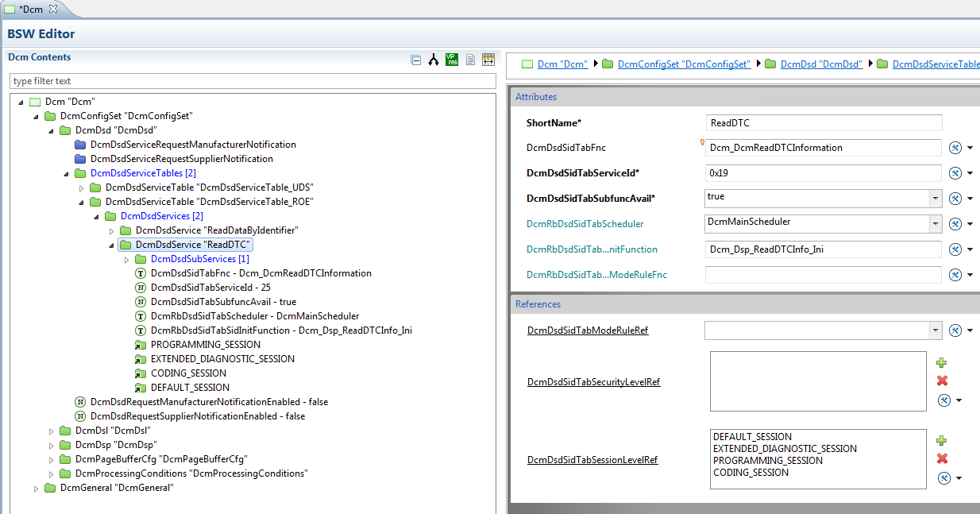Click the collapse all icon in Dcm Contents toolbar
The height and width of the screenshot is (514, 980).
point(415,60)
